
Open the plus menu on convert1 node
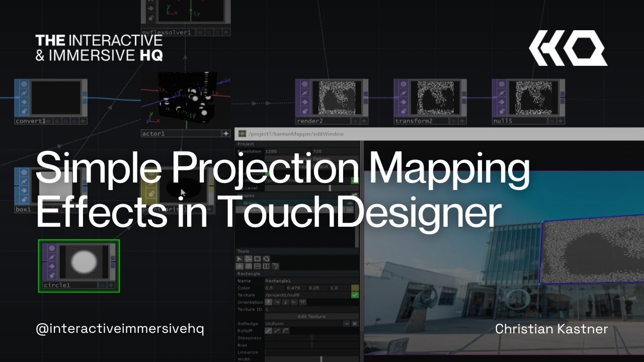coord(83,121)
